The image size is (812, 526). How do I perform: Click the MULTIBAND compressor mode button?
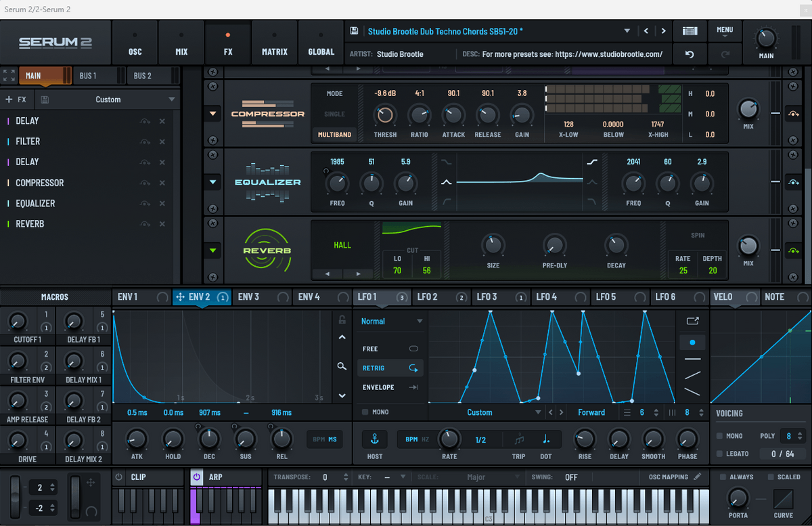pyautogui.click(x=335, y=135)
